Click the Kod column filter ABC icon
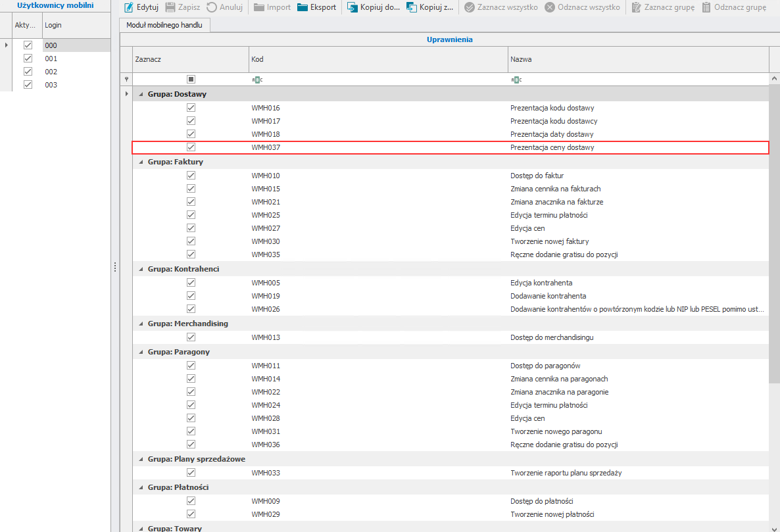This screenshot has height=532, width=780. [x=257, y=80]
